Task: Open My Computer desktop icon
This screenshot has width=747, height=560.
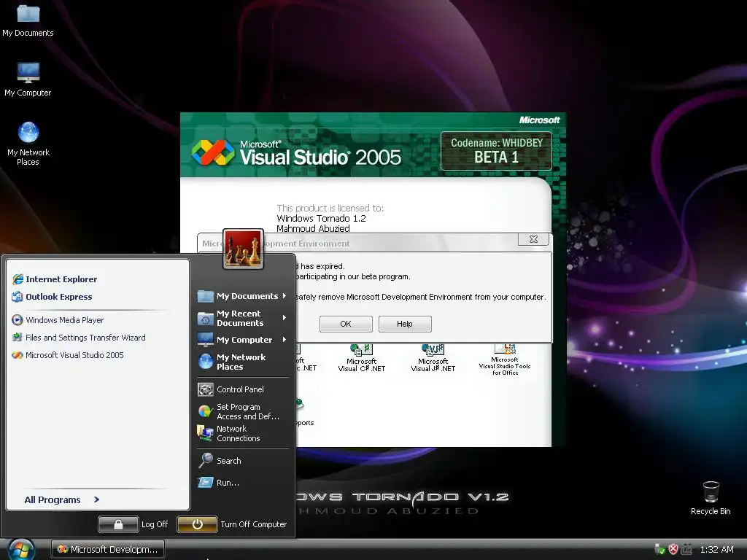Action: [28, 79]
